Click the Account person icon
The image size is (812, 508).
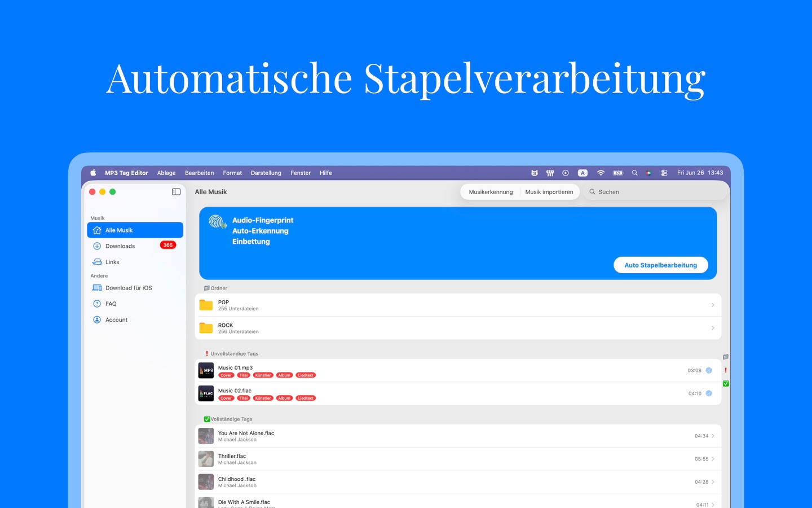(97, 319)
